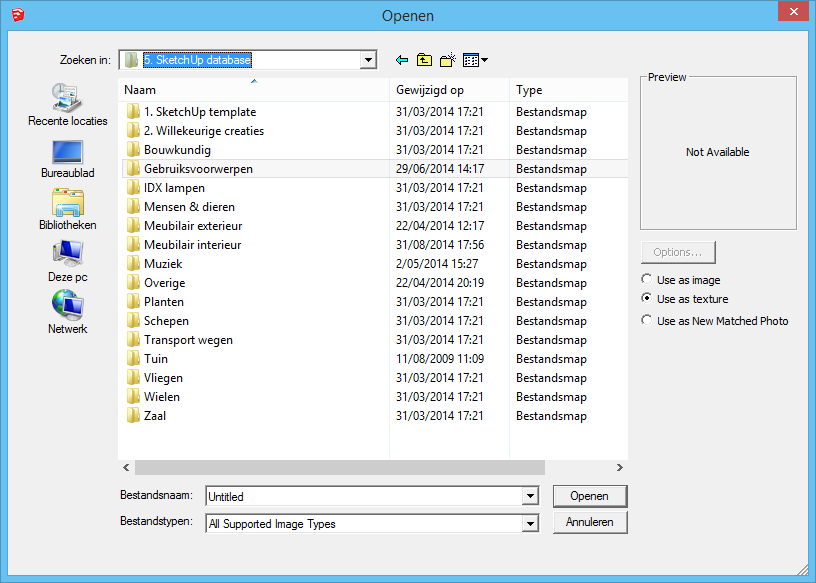
Task: Select the Muziek folder icon
Action: click(133, 264)
